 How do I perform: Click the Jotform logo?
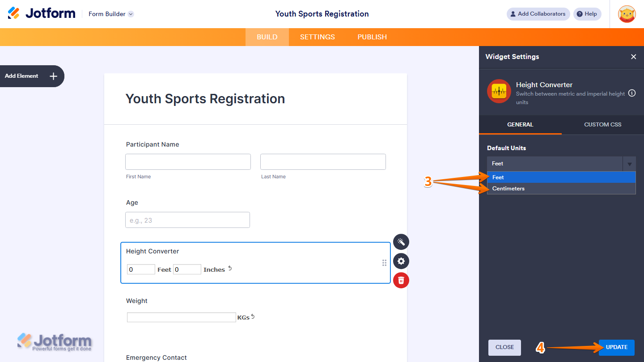42,13
